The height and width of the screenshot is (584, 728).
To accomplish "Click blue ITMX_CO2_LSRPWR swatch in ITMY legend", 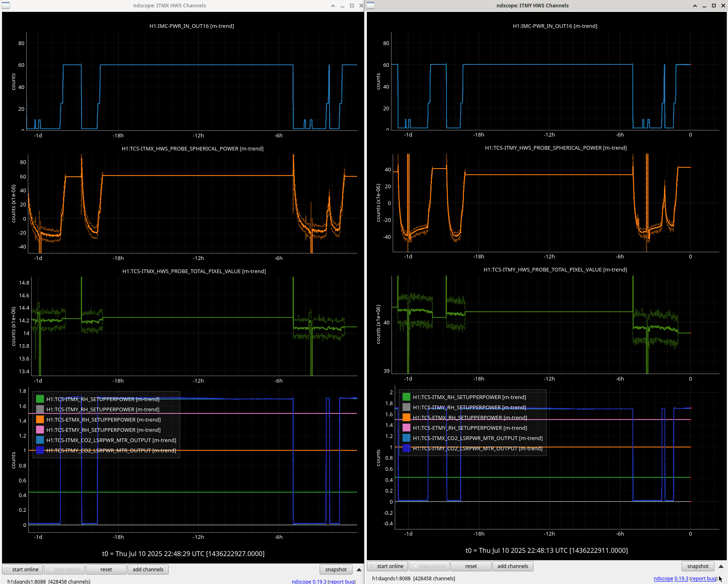I will (x=406, y=438).
